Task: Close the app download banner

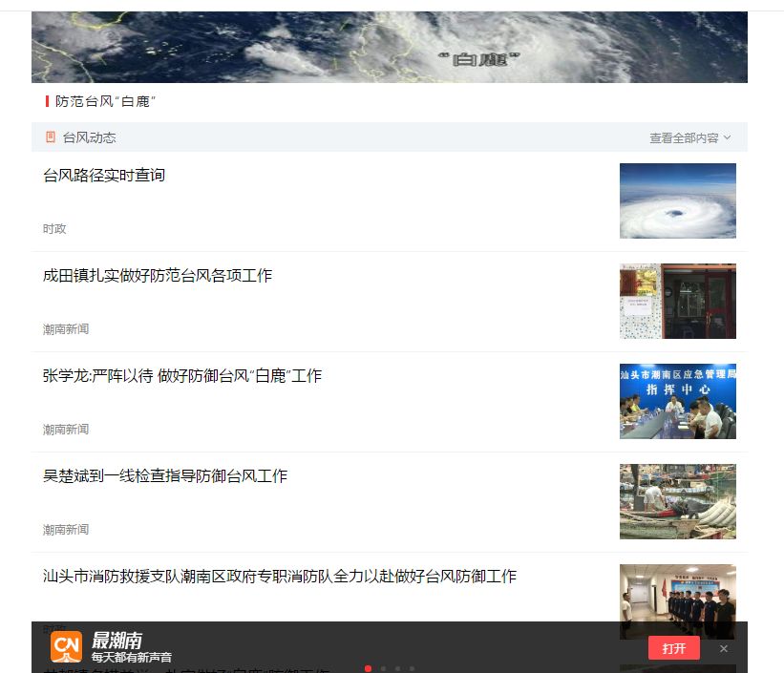Action: pyautogui.click(x=724, y=648)
